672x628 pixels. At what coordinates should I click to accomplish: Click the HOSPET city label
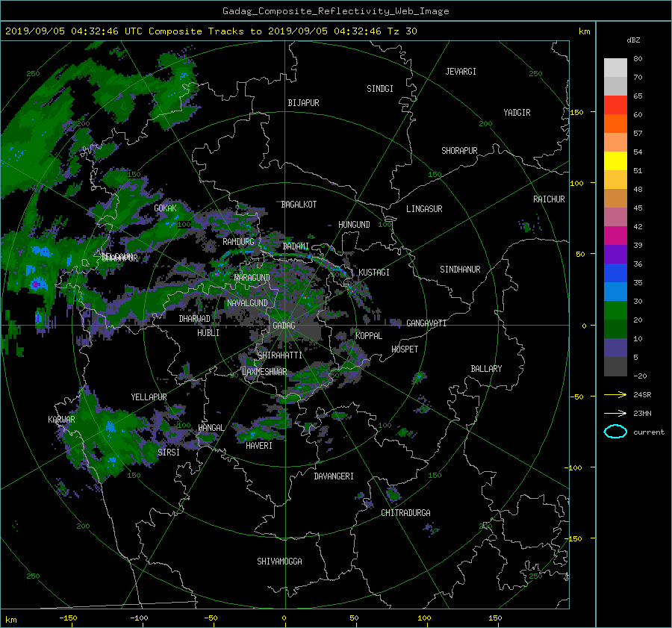(405, 349)
